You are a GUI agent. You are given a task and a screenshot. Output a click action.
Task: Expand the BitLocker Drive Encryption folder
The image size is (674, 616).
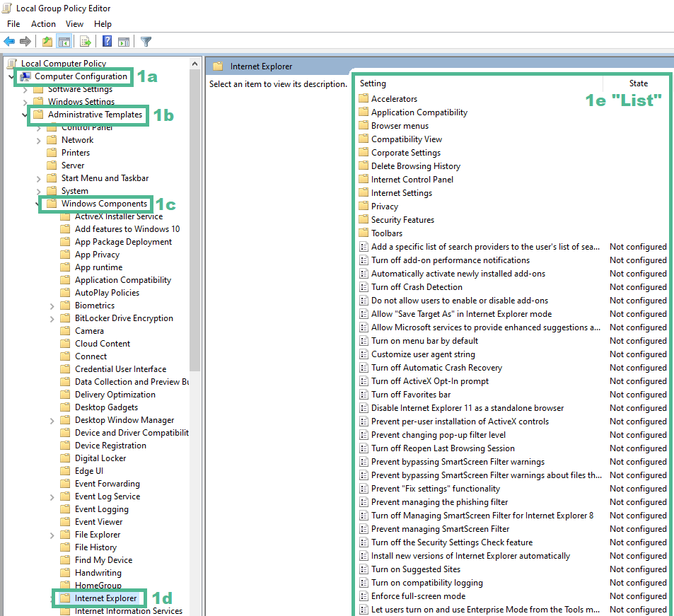pos(52,318)
